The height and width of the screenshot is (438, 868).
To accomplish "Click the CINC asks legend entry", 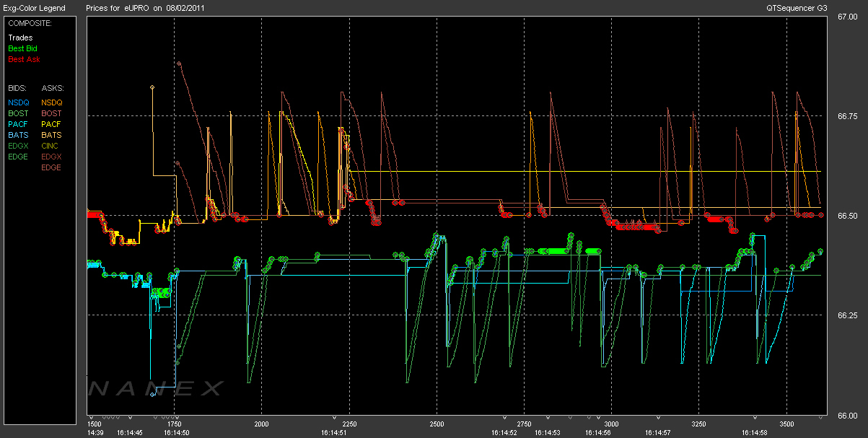I will (x=51, y=146).
